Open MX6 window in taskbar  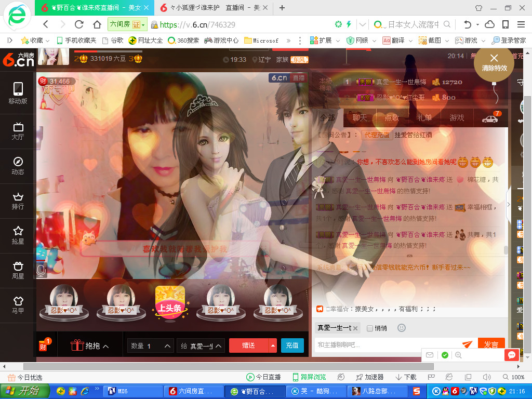(x=132, y=391)
